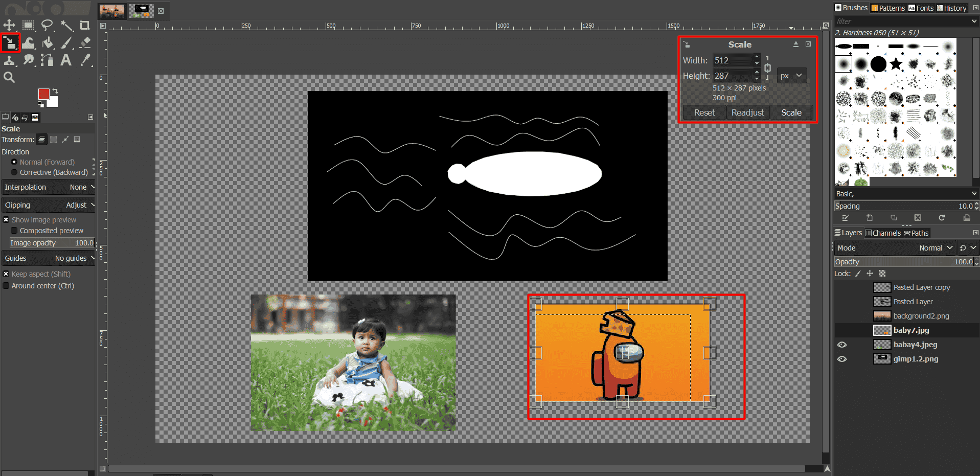Refresh the brushes list

942,218
